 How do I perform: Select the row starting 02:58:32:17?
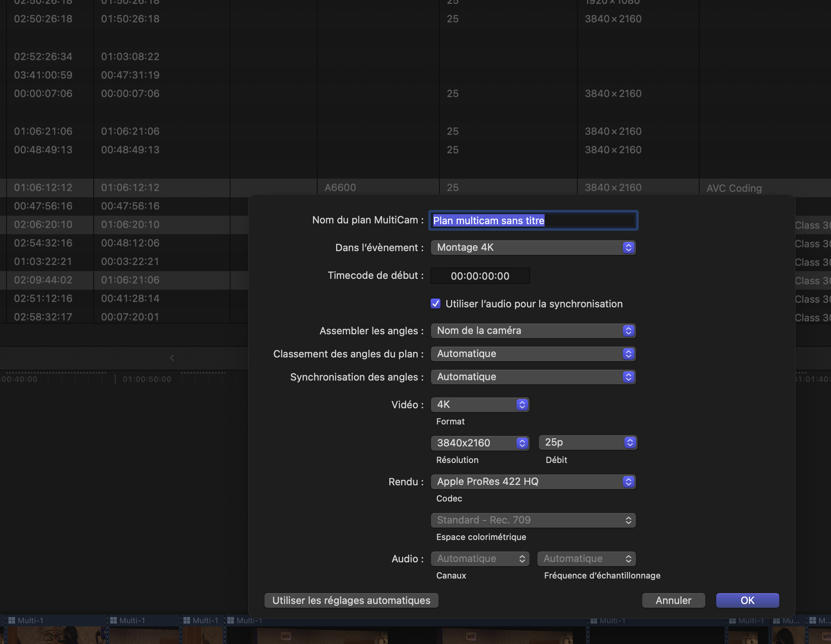tap(123, 316)
